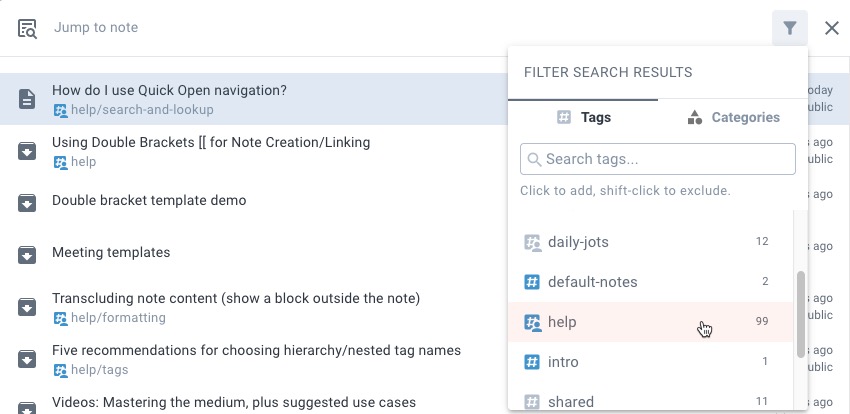Focus the Jump to note search field
850x414 pixels.
pyautogui.click(x=409, y=28)
